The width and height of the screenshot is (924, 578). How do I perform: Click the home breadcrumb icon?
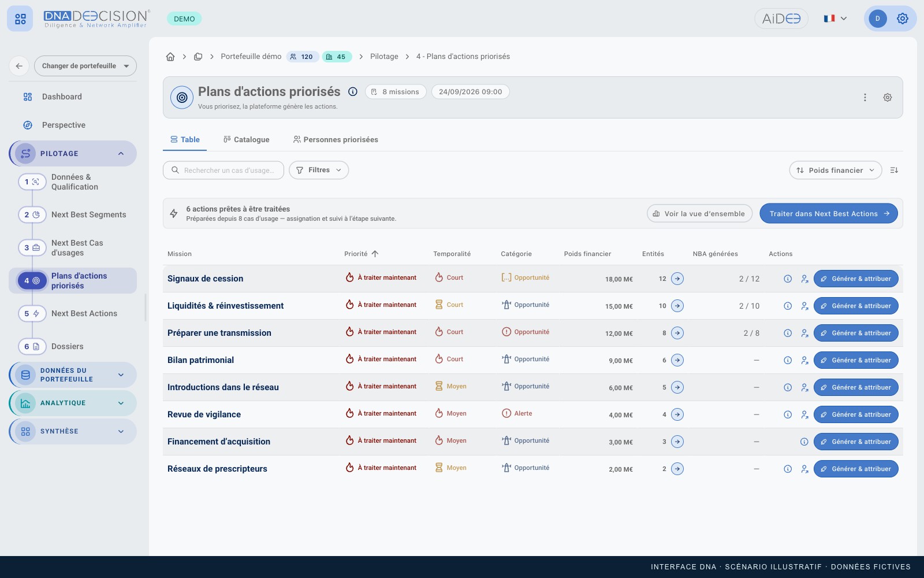[170, 57]
